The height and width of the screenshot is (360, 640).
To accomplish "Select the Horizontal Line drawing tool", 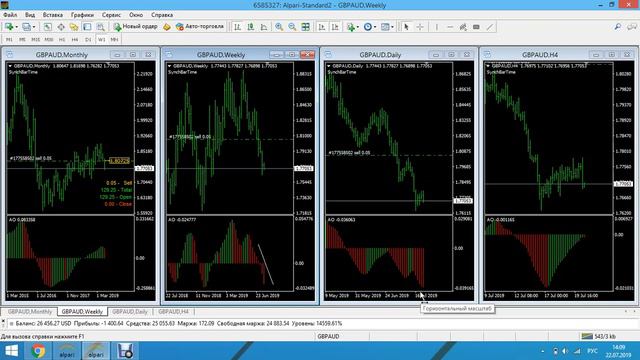I will pyautogui.click(x=450, y=27).
